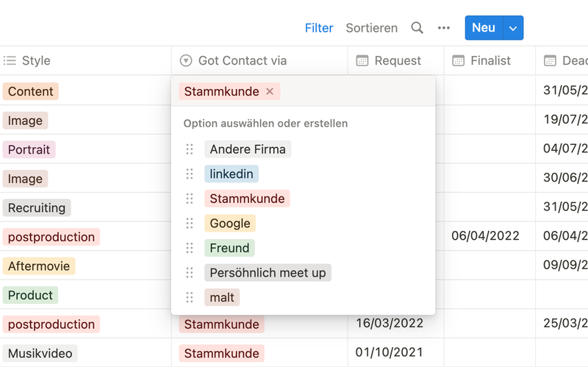Click drag handle beside linkedin option
Screen dimensions: 588x367
coord(190,174)
